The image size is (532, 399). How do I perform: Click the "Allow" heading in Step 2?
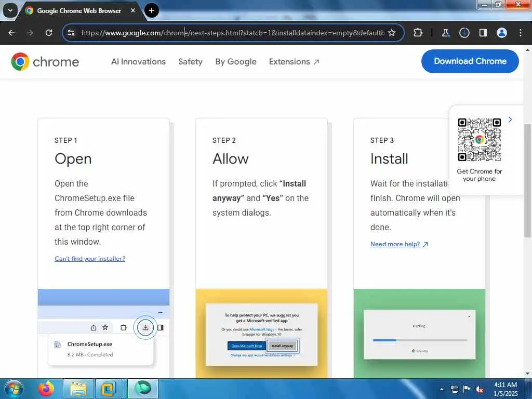(x=230, y=159)
